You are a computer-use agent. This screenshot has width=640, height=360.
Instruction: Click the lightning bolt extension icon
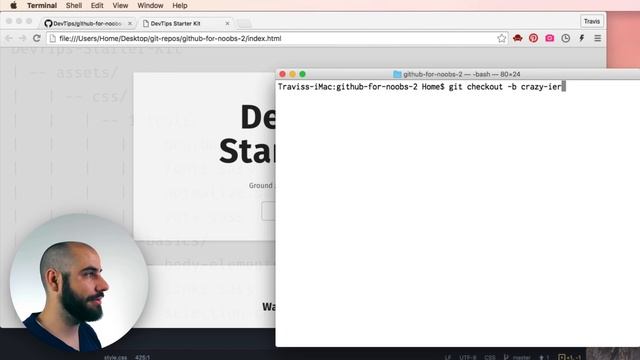coord(582,38)
